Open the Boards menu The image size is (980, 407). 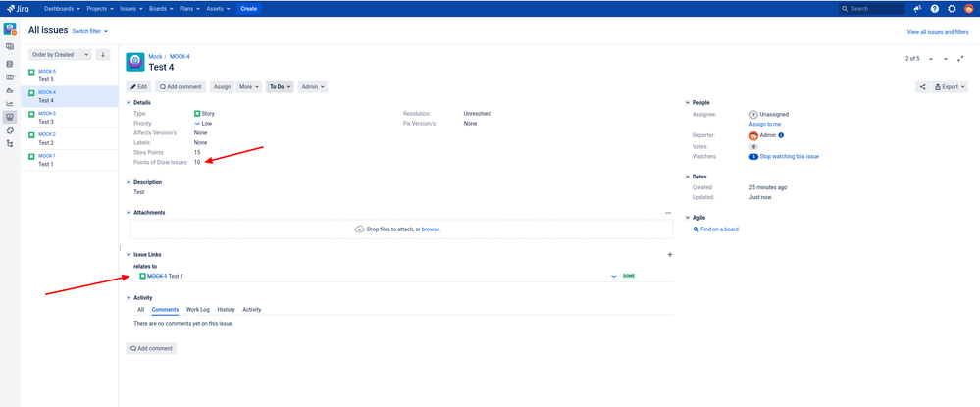pos(162,9)
